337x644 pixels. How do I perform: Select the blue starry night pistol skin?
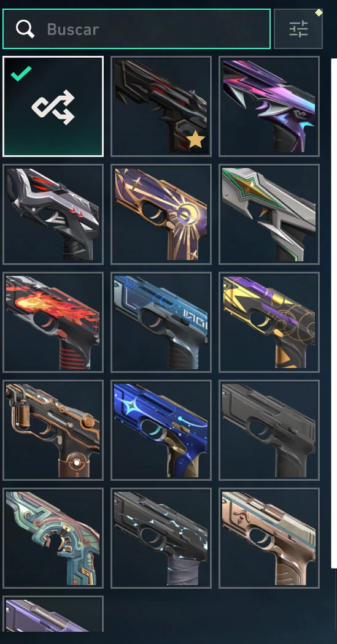point(161,430)
